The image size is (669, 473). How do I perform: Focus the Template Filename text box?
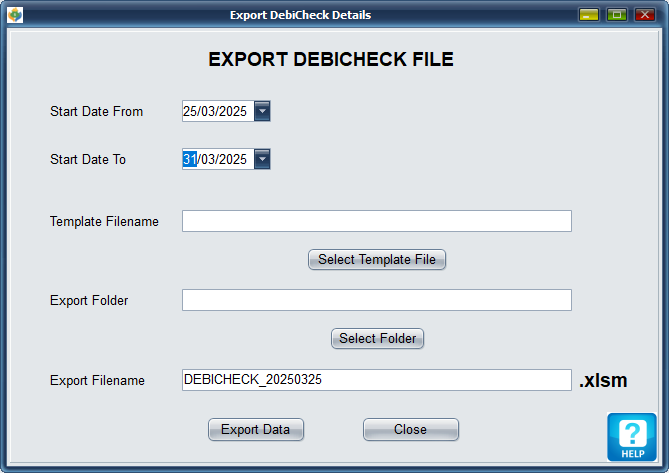pos(376,221)
